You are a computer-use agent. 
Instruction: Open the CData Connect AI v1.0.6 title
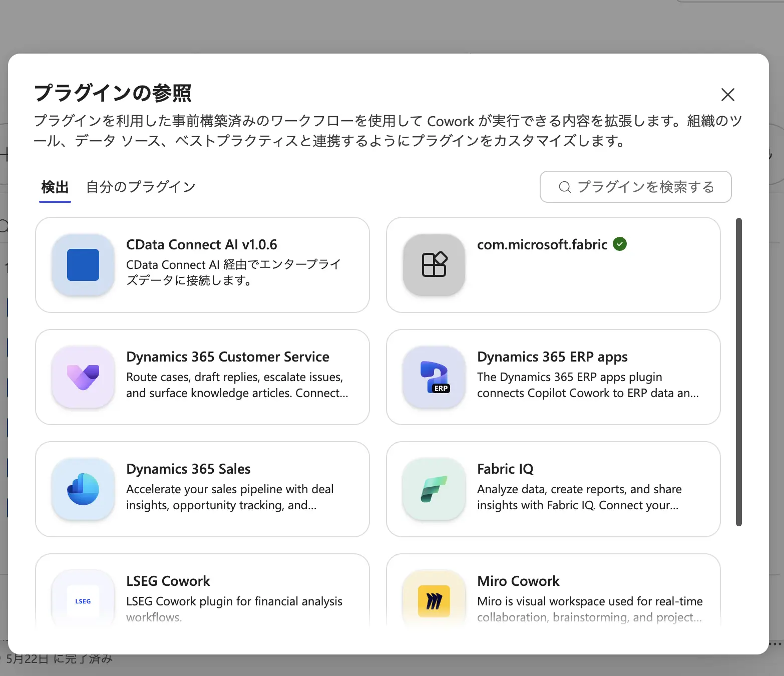coord(202,244)
